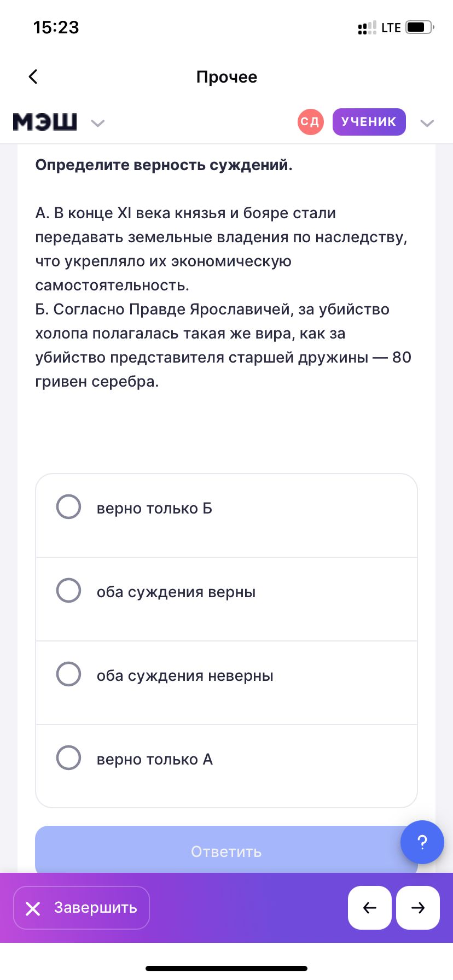The image size is (453, 980).
Task: Open the МЭШ logo home
Action: [x=45, y=122]
